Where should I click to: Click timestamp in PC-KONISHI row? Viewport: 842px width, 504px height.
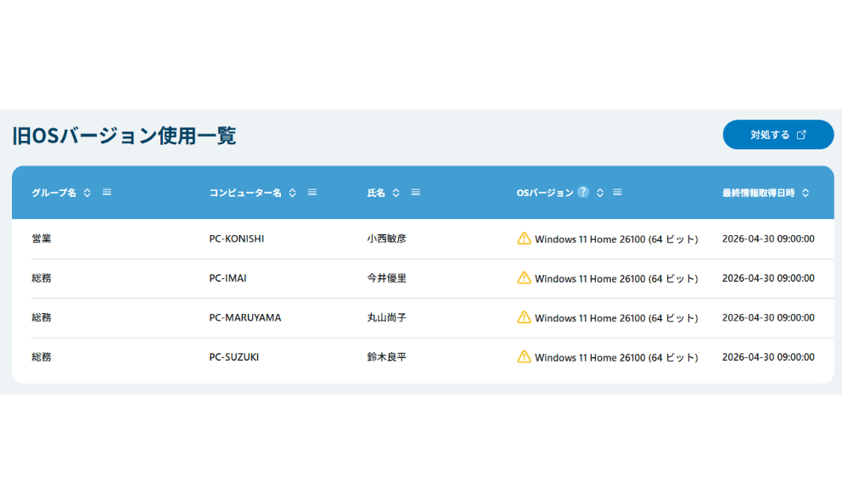pyautogui.click(x=768, y=239)
